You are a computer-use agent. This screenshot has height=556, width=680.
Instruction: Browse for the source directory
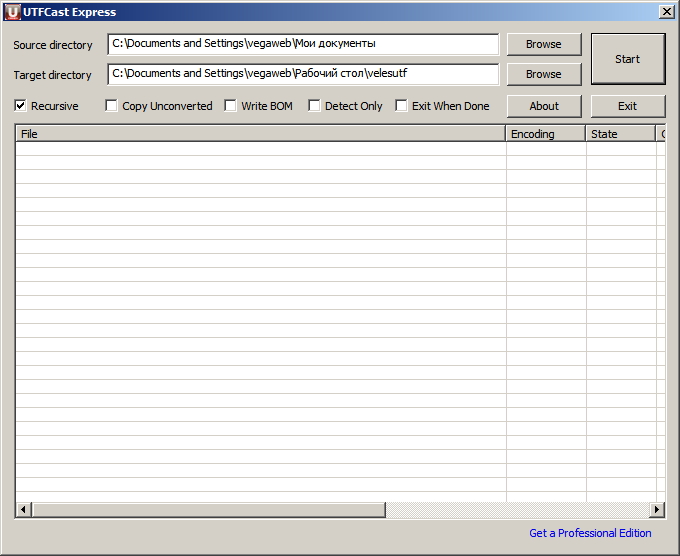click(x=544, y=44)
